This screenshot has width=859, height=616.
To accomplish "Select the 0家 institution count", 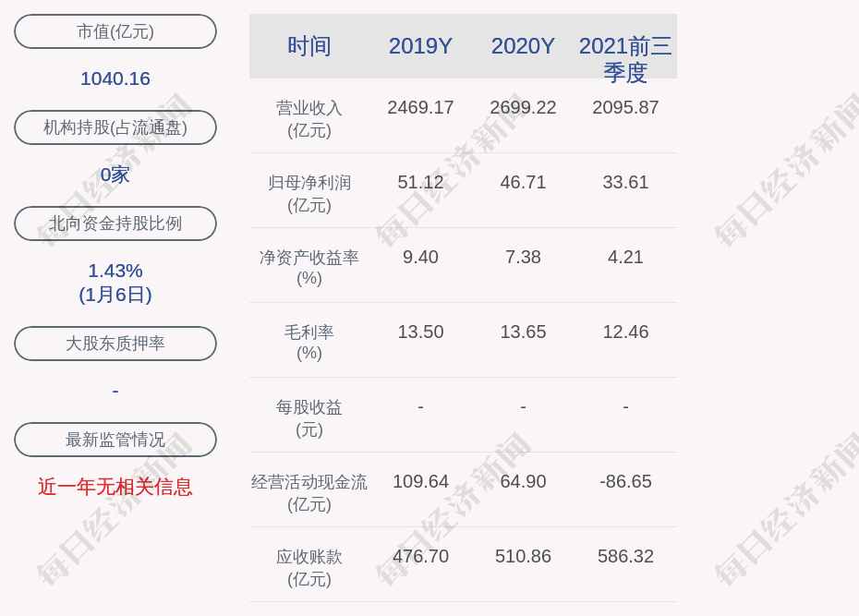I will pyautogui.click(x=115, y=175).
